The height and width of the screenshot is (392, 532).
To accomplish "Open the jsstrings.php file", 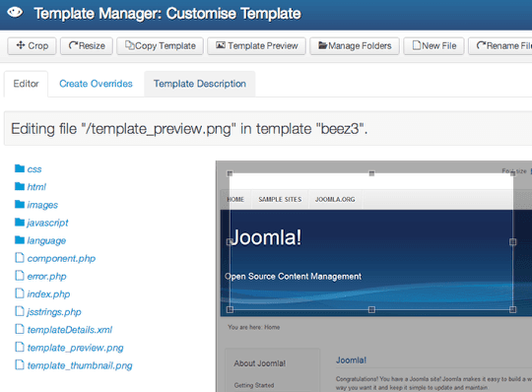I will (54, 312).
